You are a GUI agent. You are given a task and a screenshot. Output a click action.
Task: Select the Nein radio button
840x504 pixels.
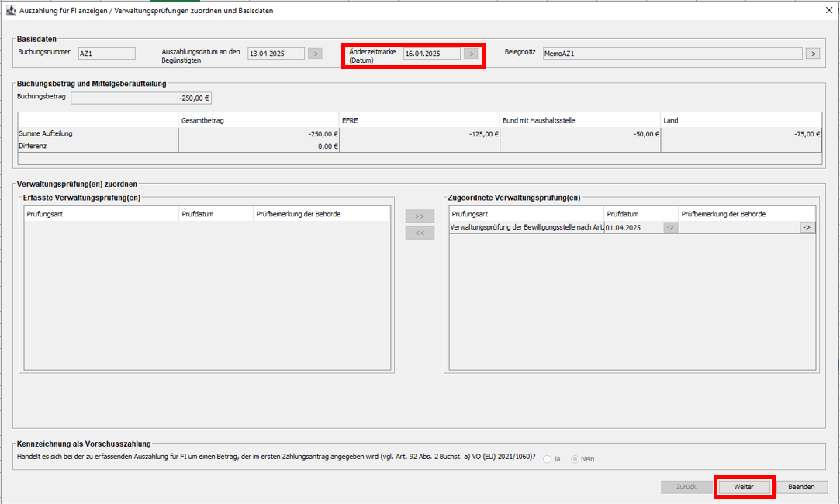[575, 459]
